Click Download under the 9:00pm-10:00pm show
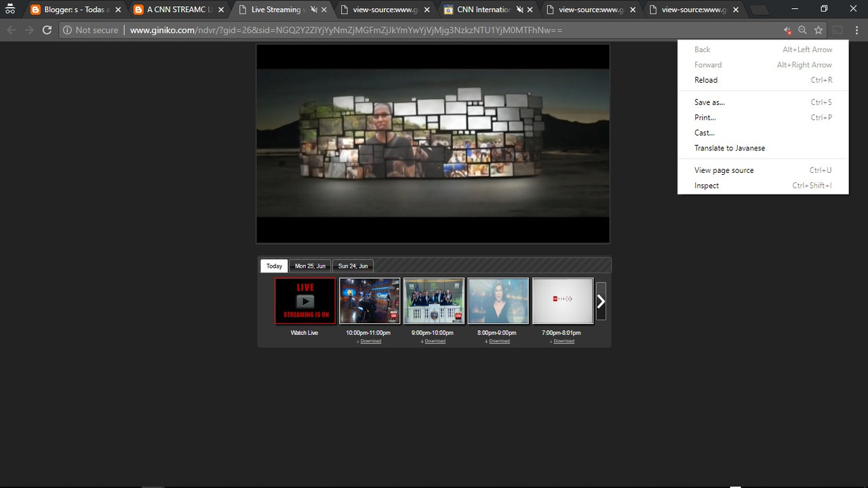The width and height of the screenshot is (868, 488). point(435,341)
